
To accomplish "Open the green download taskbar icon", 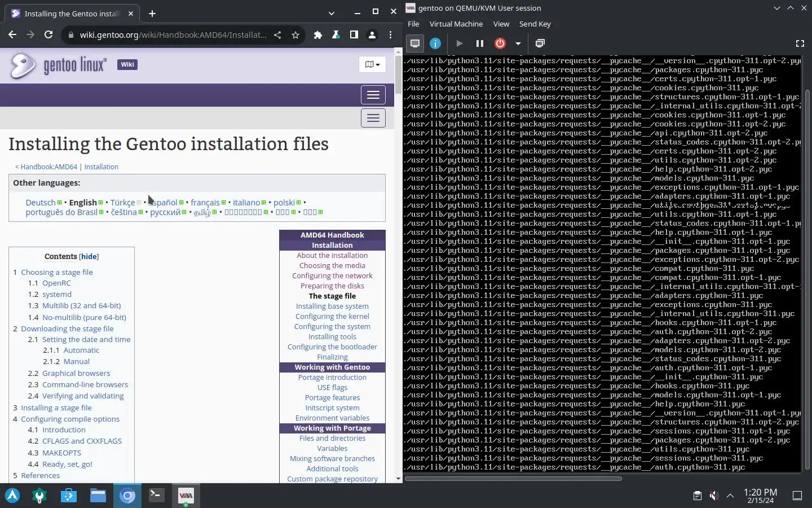I will [39, 496].
